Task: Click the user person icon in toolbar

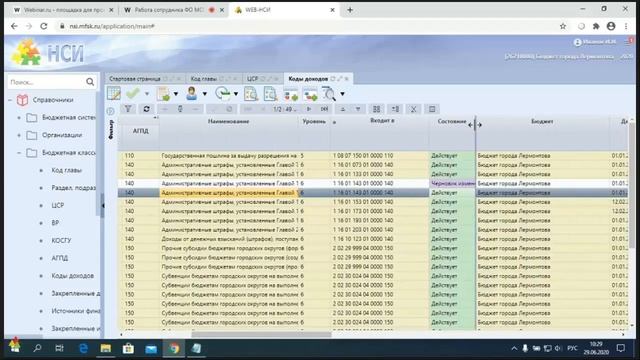Action: coord(191,93)
